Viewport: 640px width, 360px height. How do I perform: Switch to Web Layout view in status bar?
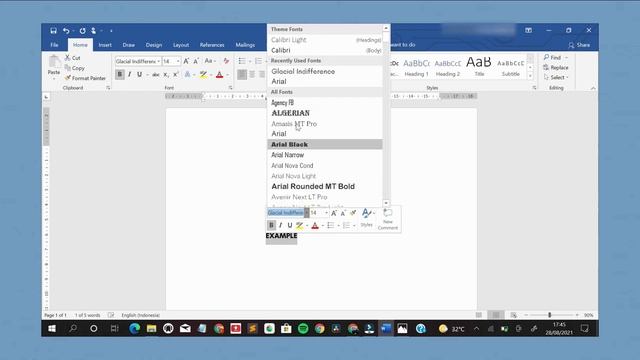click(513, 315)
